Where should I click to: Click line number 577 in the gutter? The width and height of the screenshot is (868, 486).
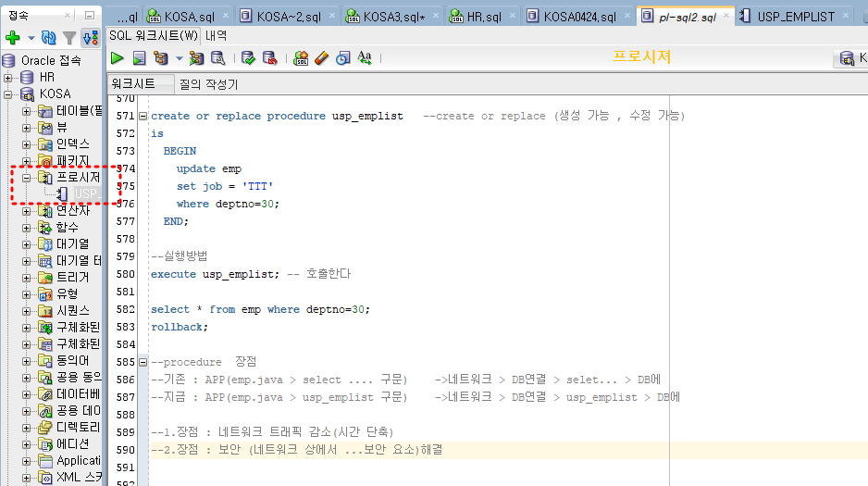126,221
